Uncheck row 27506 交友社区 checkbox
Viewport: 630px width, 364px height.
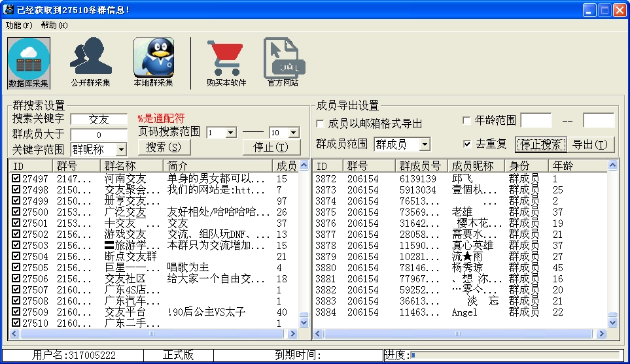[16, 278]
